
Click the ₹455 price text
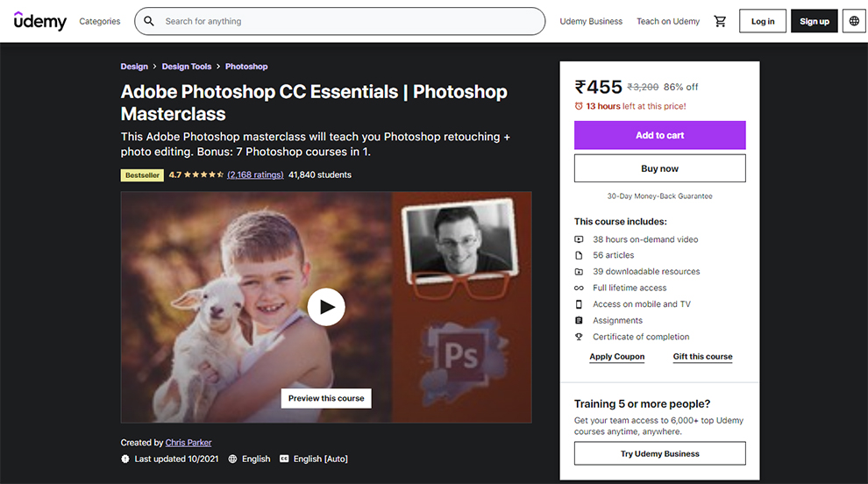599,87
